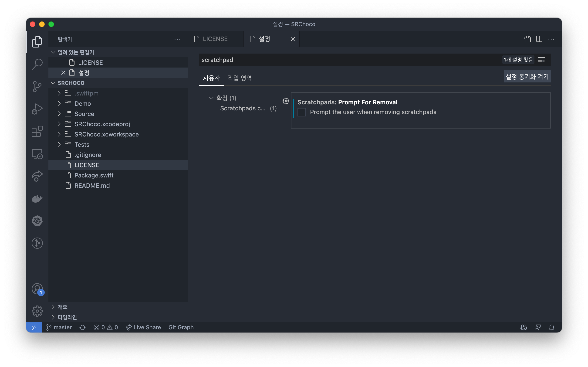
Task: Open the notifications bell in status bar
Action: coord(551,327)
